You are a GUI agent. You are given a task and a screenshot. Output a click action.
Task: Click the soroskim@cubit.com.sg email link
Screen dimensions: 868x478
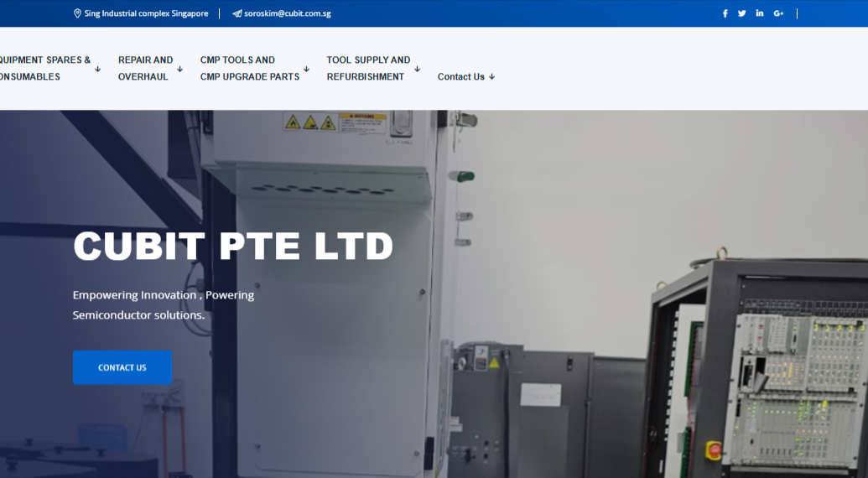(287, 13)
